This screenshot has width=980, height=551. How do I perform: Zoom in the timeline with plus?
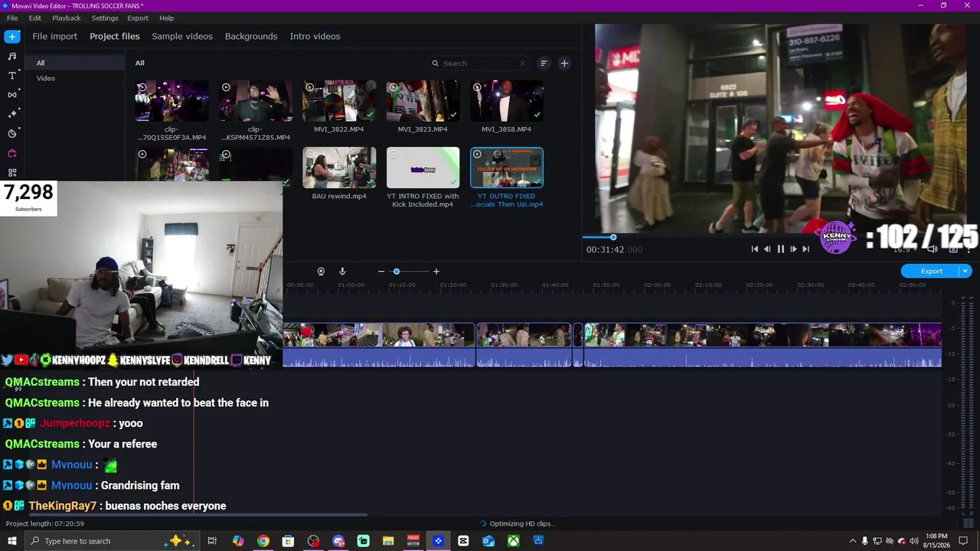tap(436, 272)
